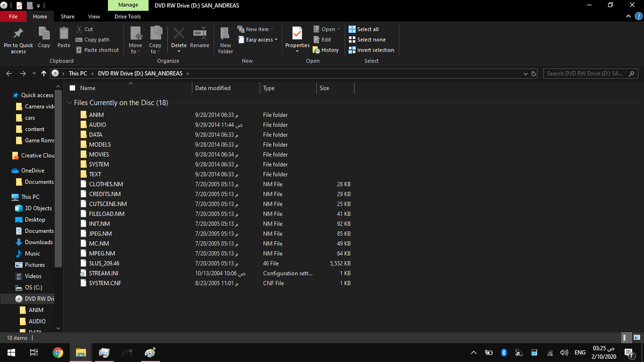Viewport: 644px width, 362px height.
Task: Go Forward with arrow button
Action: coord(23,73)
